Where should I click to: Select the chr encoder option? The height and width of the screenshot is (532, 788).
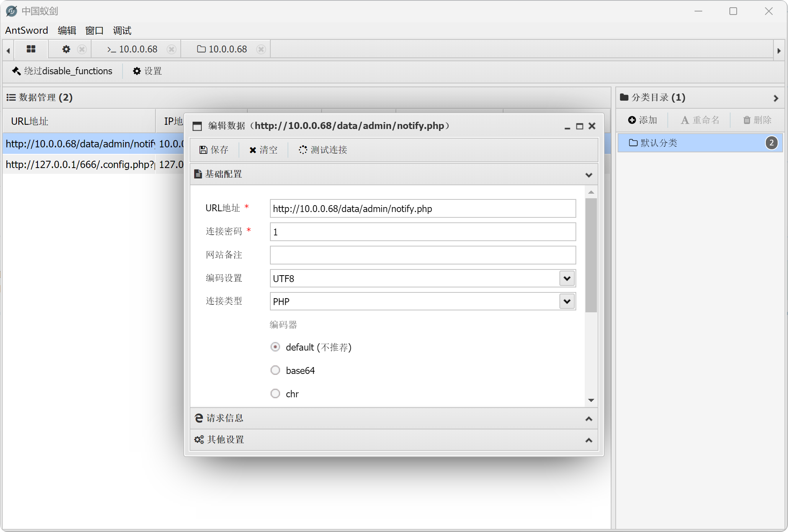(x=275, y=393)
